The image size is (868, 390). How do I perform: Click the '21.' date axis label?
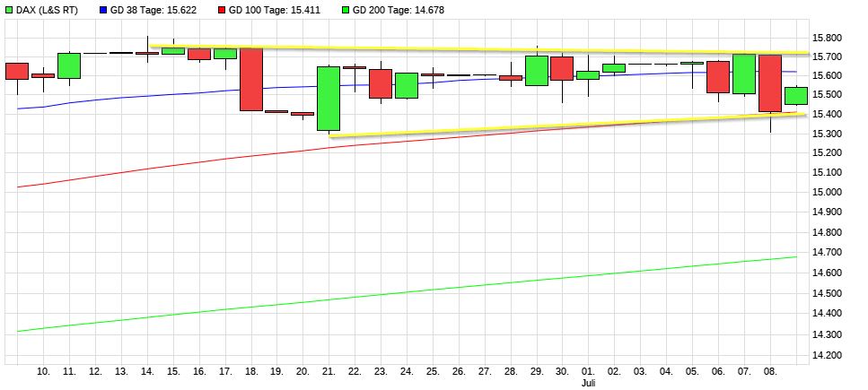329,372
